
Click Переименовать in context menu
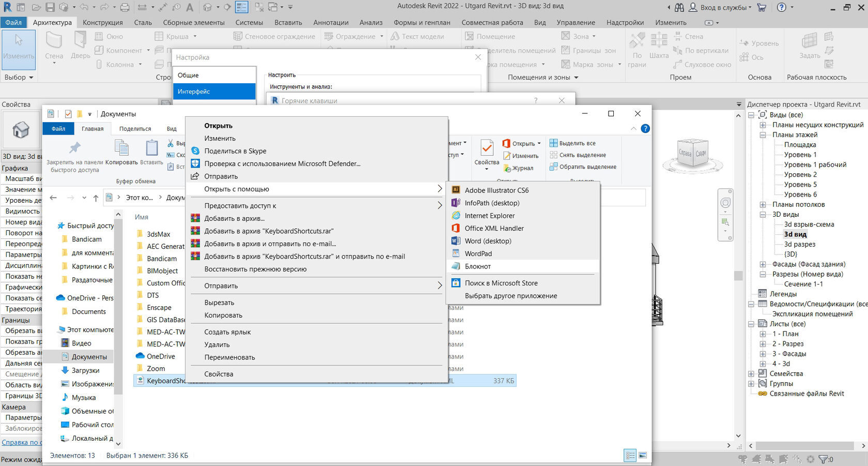tap(229, 357)
